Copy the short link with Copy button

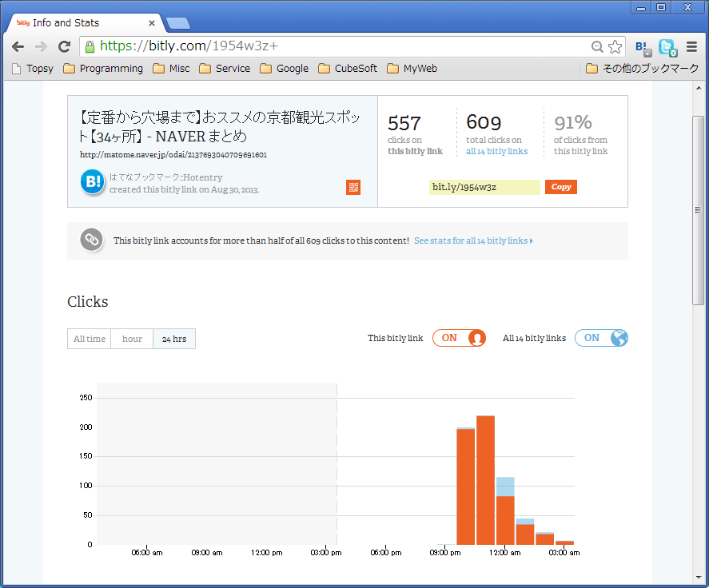tap(560, 187)
